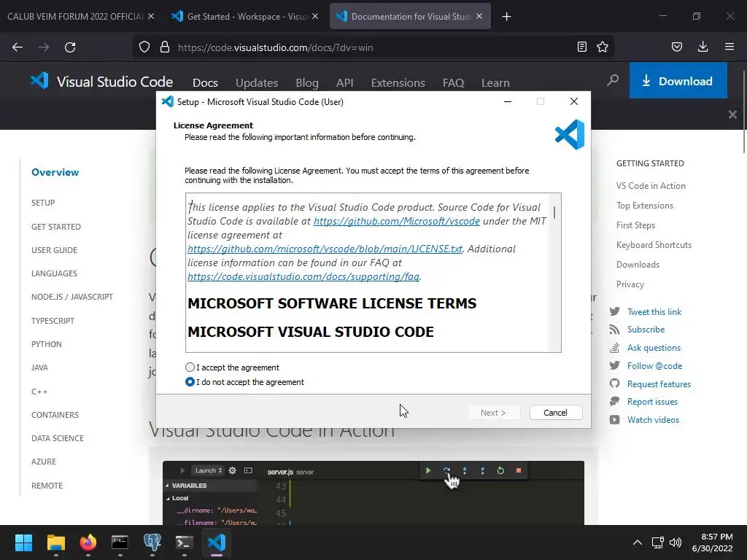Open Firefox from the taskbar
The image size is (747, 560).
(x=88, y=542)
